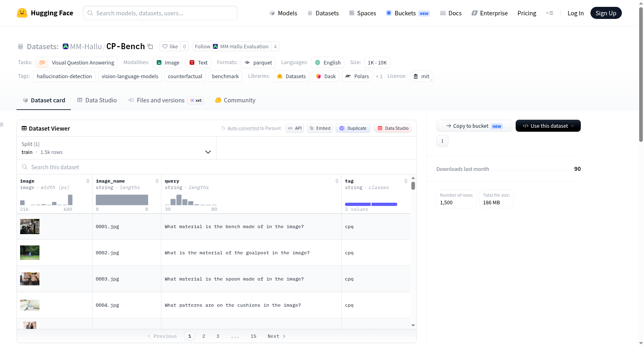Open the train split dropdown
Viewport: 644px width, 347px height.
(116, 148)
